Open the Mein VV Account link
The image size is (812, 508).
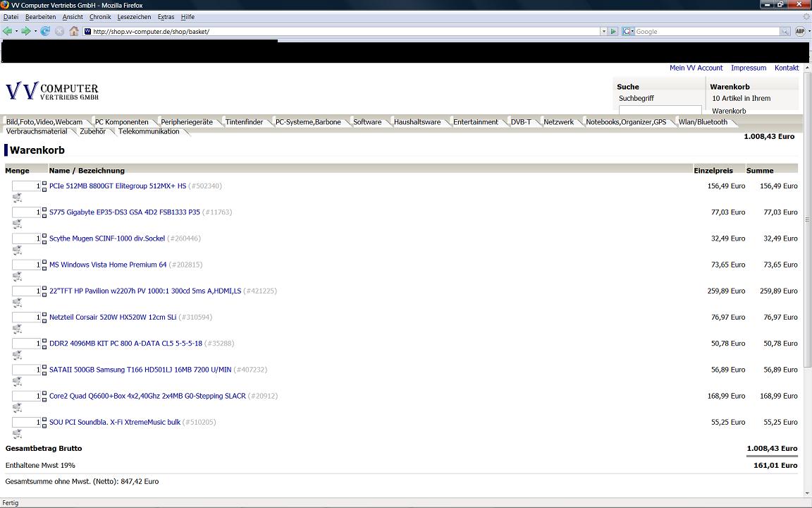click(x=696, y=68)
